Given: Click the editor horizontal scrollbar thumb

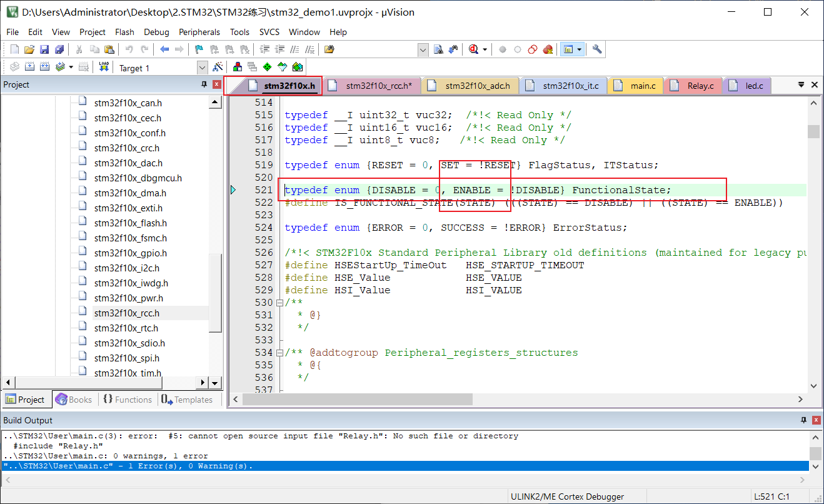Looking at the screenshot, I should click(x=358, y=399).
